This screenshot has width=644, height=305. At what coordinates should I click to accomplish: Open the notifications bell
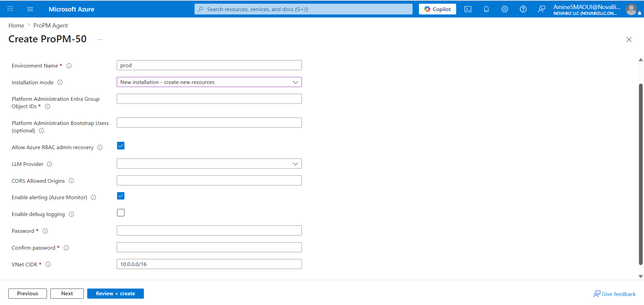(486, 9)
